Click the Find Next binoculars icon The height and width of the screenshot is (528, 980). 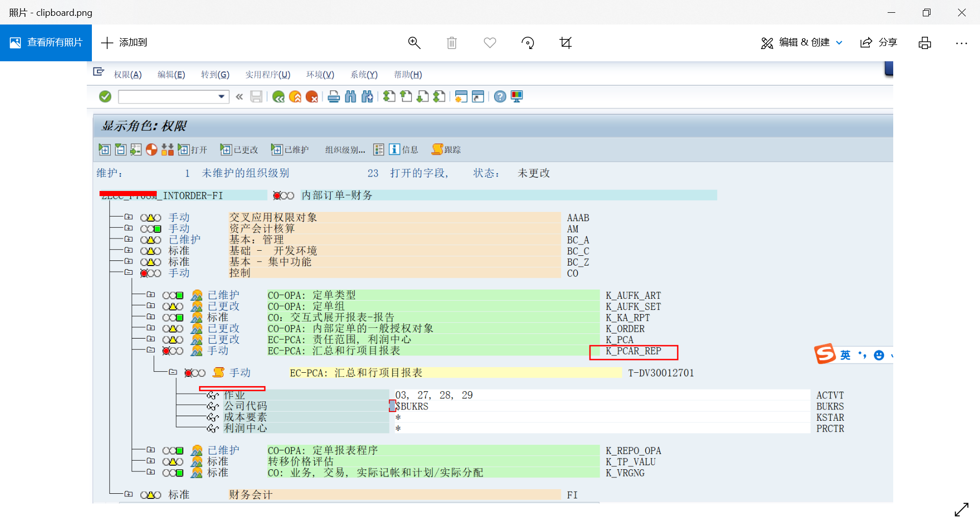point(367,97)
